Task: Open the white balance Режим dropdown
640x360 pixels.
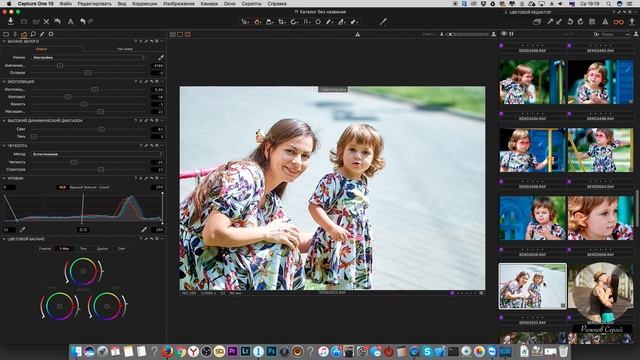Action: click(88, 58)
